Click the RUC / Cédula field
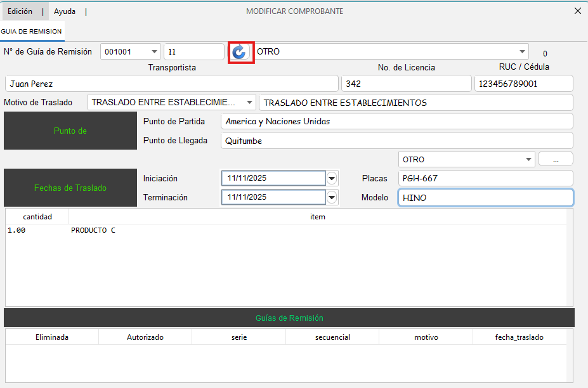Image resolution: width=588 pixels, height=388 pixels. pyautogui.click(x=523, y=84)
